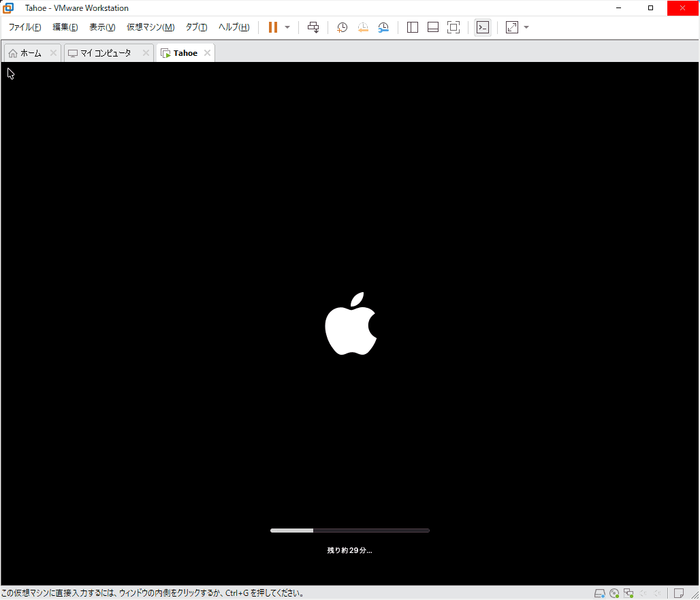Click the hard disk status icon
Screen dimensions: 700x600
coord(599,593)
